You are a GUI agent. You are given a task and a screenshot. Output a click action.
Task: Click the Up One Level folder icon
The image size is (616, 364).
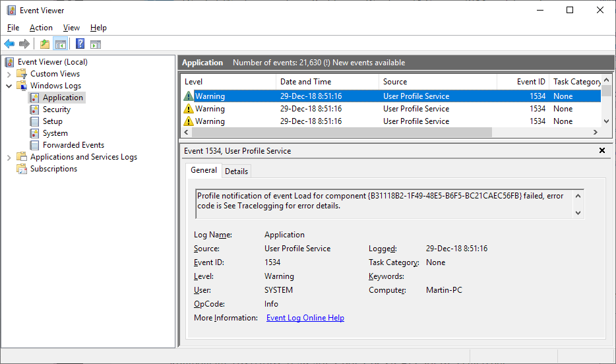point(45,44)
